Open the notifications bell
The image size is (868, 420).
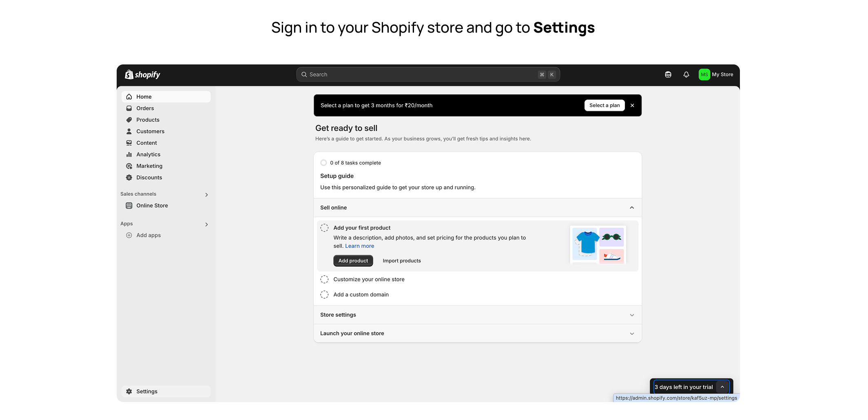[686, 75]
